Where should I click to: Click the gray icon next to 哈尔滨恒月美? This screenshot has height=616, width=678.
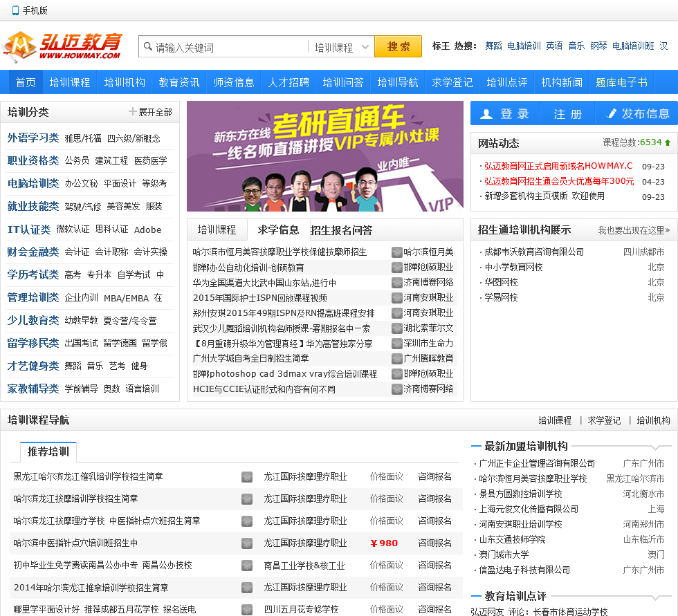pos(396,252)
